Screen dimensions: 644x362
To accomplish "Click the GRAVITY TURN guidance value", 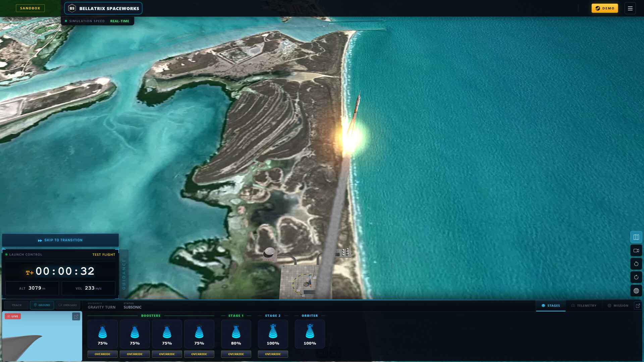I will (102, 307).
